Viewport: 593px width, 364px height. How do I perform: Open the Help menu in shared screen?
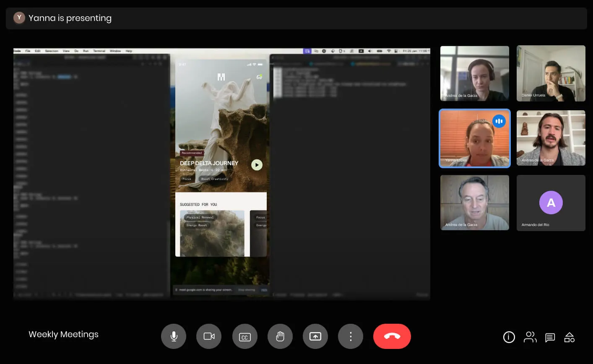click(129, 51)
